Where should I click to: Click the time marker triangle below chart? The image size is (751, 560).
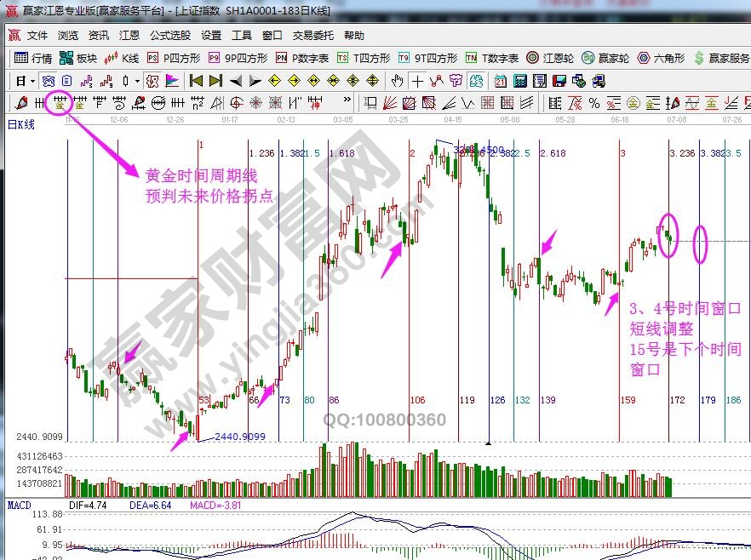pos(488,443)
